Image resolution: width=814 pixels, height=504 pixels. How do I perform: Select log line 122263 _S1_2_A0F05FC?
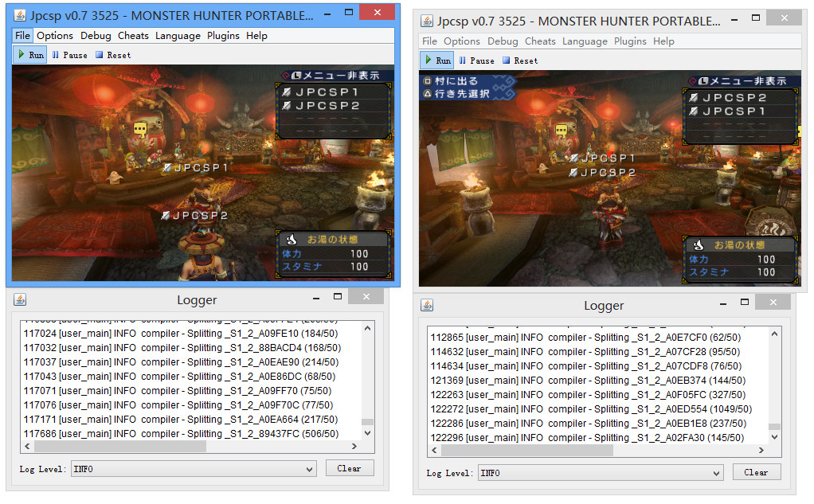coord(588,395)
